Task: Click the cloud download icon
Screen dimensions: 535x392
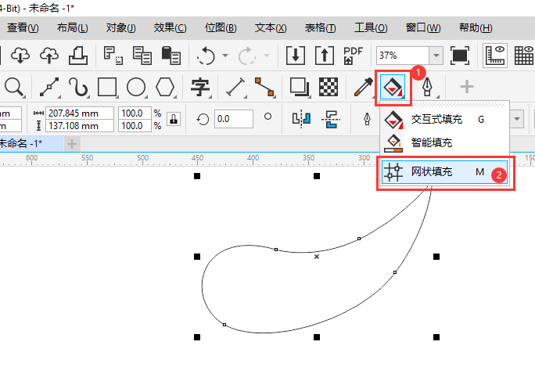Action: [x=20, y=56]
